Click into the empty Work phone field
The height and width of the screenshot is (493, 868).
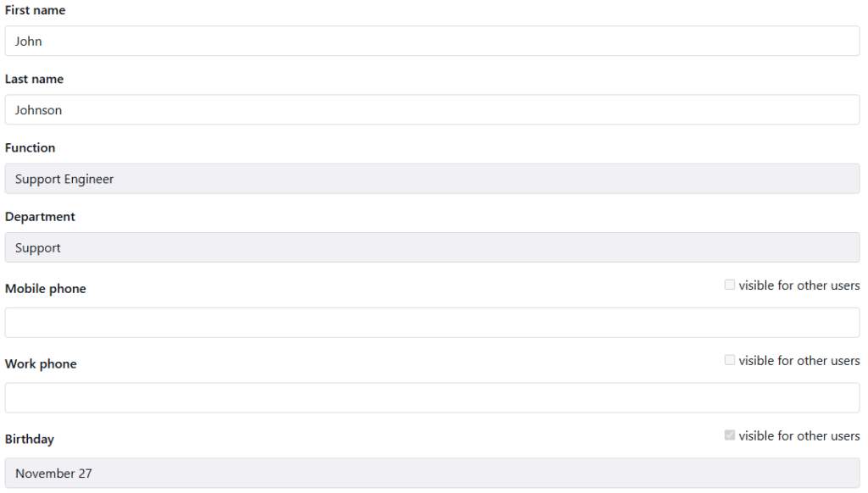click(432, 398)
